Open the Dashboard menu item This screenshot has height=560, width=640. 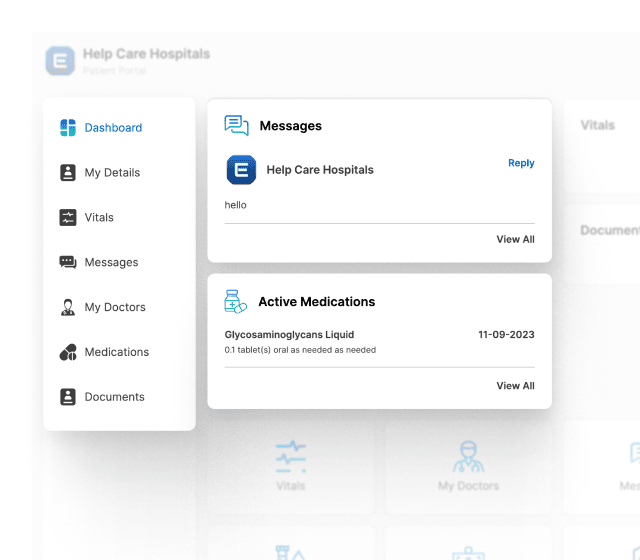tap(113, 128)
